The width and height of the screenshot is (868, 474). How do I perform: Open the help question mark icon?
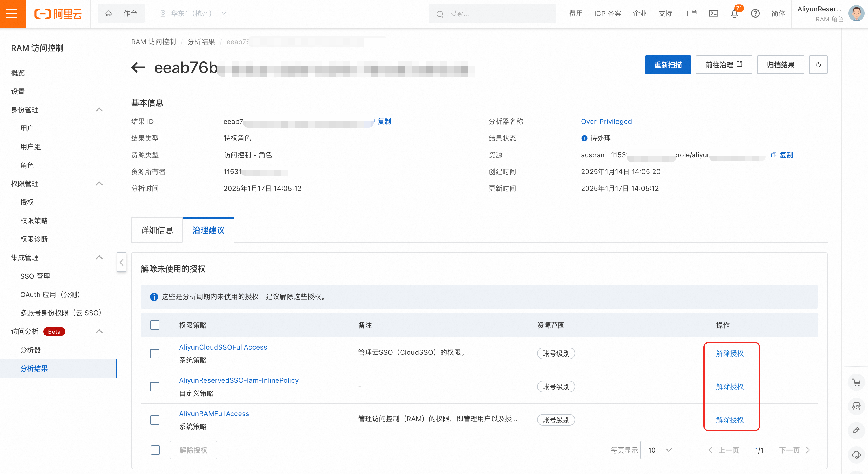coord(755,14)
